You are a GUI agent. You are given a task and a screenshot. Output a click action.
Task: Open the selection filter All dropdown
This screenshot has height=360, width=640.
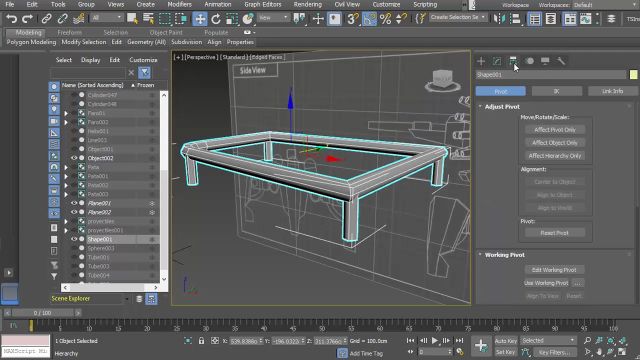pyautogui.click(x=107, y=18)
